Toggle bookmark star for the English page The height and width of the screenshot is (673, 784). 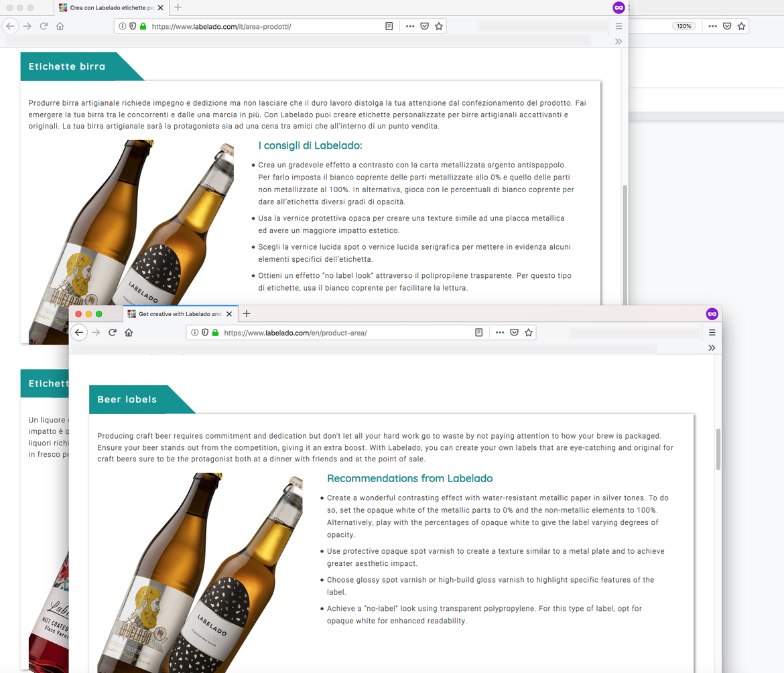529,333
